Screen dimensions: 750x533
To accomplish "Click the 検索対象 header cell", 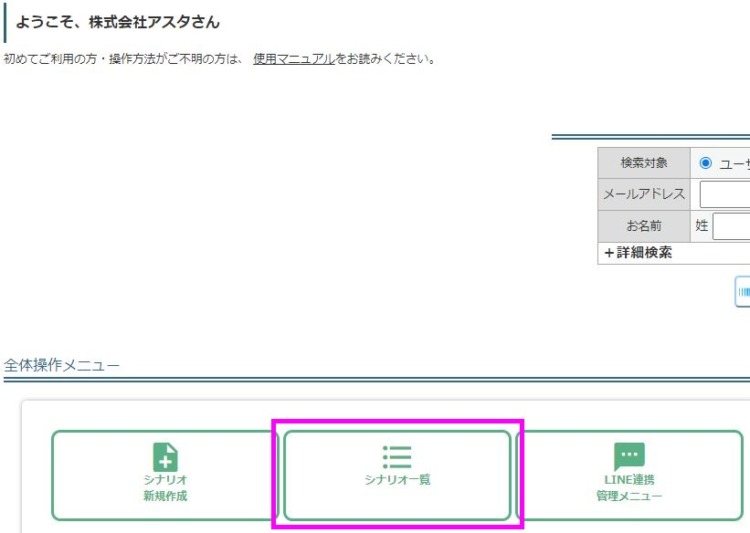I will click(x=644, y=163).
